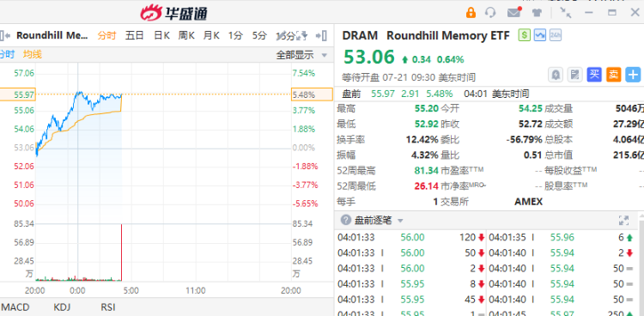This screenshot has height=316, width=644.
Task: Open the mail messages envelope icon
Action: (513, 12)
